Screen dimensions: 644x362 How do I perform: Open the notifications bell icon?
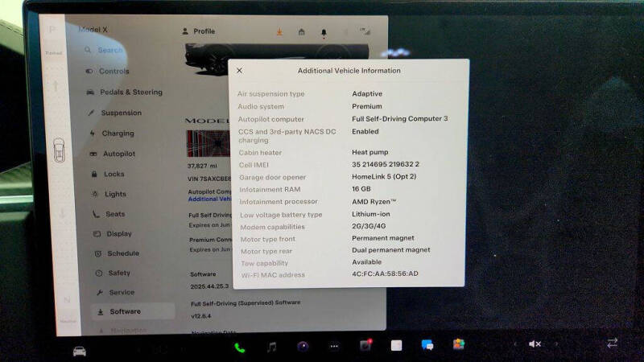(x=324, y=32)
